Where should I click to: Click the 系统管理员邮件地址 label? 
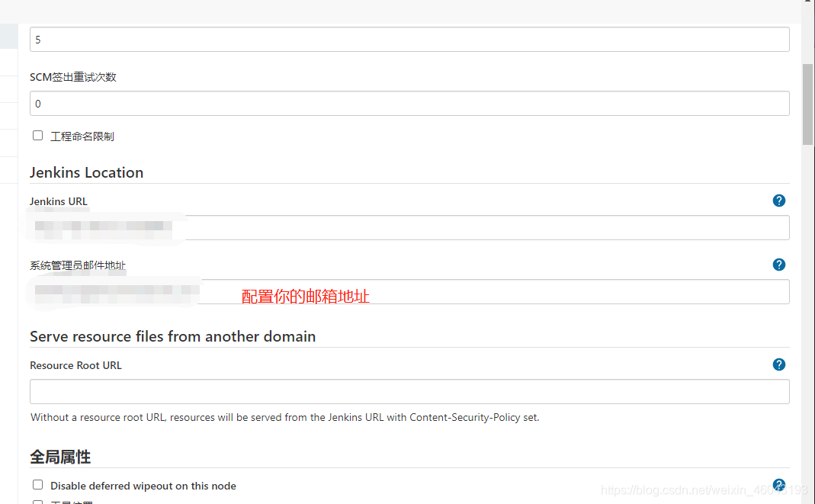pyautogui.click(x=78, y=265)
